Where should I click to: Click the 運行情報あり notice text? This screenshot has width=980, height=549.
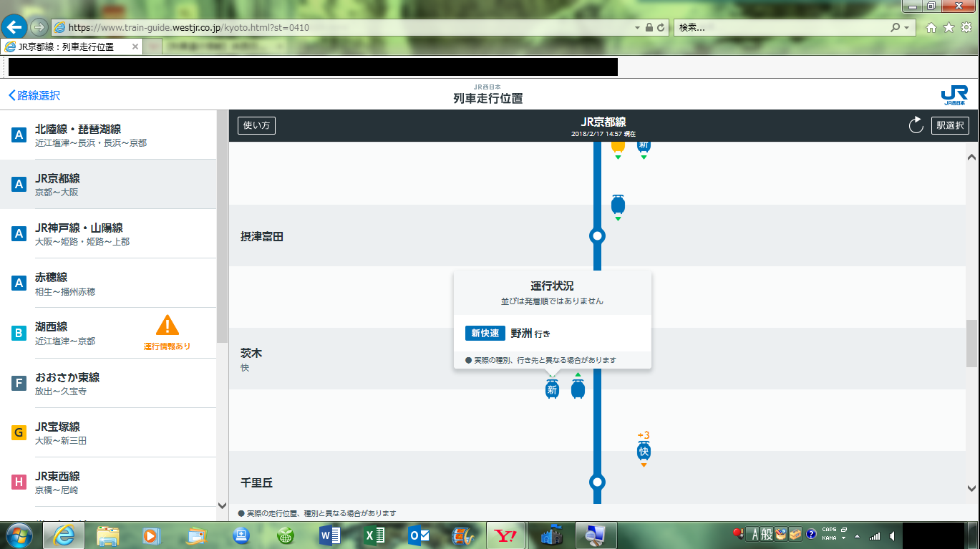point(168,346)
